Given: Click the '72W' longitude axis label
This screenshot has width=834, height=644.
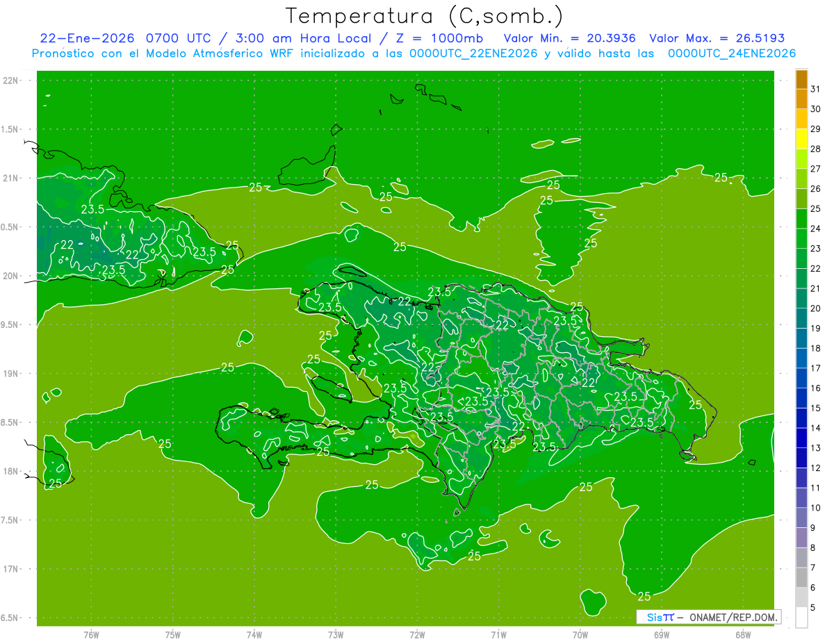Looking at the screenshot, I should (417, 634).
